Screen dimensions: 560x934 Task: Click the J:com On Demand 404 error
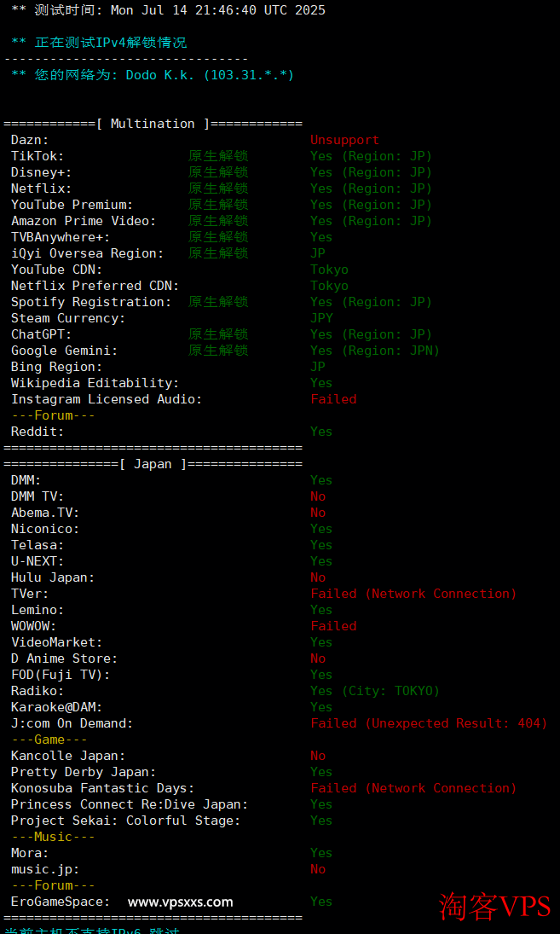point(429,723)
